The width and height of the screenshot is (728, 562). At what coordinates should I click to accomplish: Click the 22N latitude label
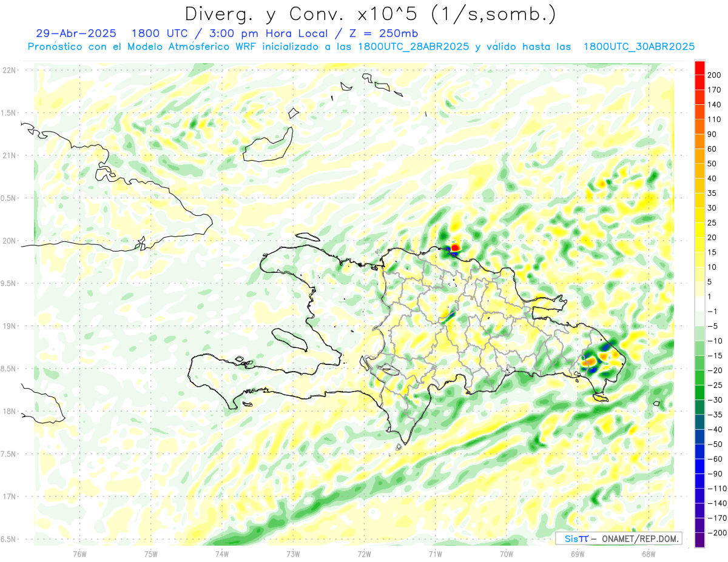click(x=8, y=70)
